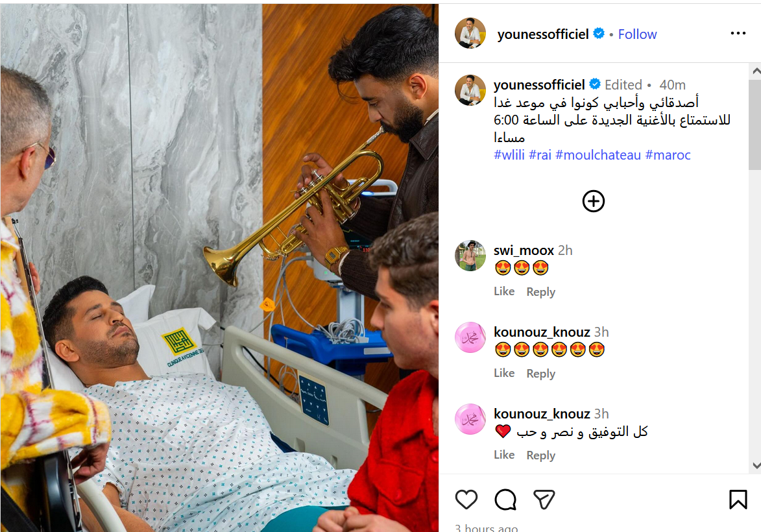Click the comments scrollbar down arrow

coord(756,465)
